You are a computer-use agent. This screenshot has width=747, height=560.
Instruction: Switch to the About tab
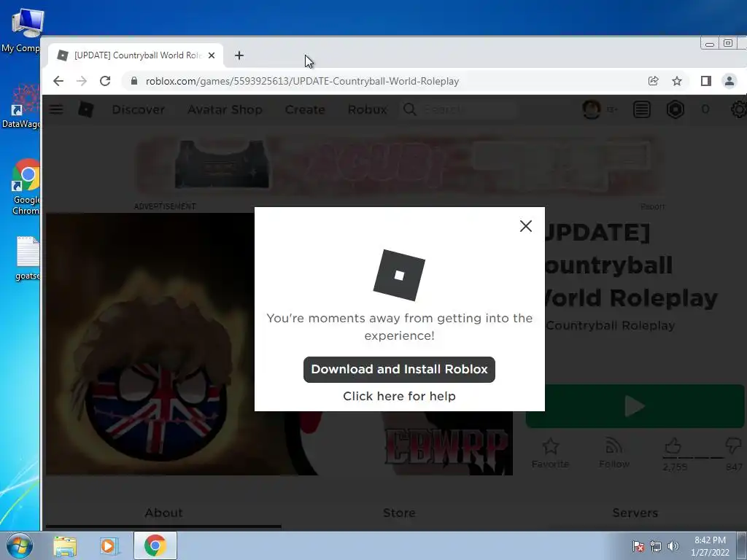pyautogui.click(x=163, y=513)
